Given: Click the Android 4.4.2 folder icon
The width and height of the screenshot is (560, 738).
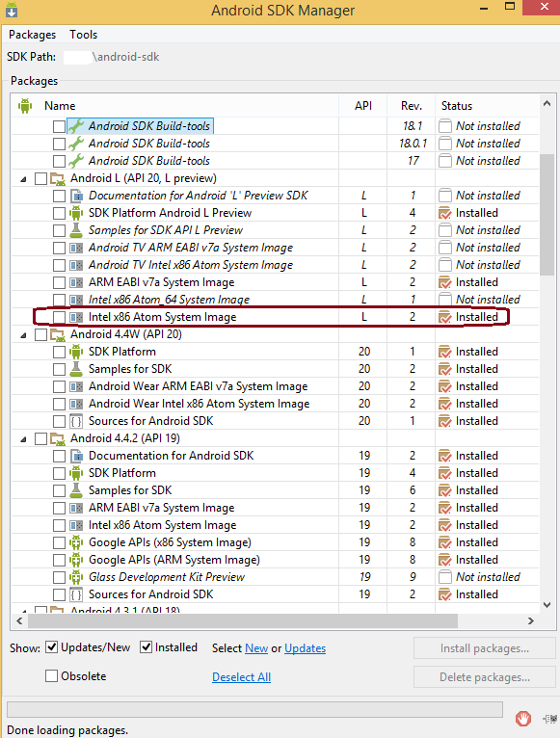Looking at the screenshot, I should (x=58, y=438).
